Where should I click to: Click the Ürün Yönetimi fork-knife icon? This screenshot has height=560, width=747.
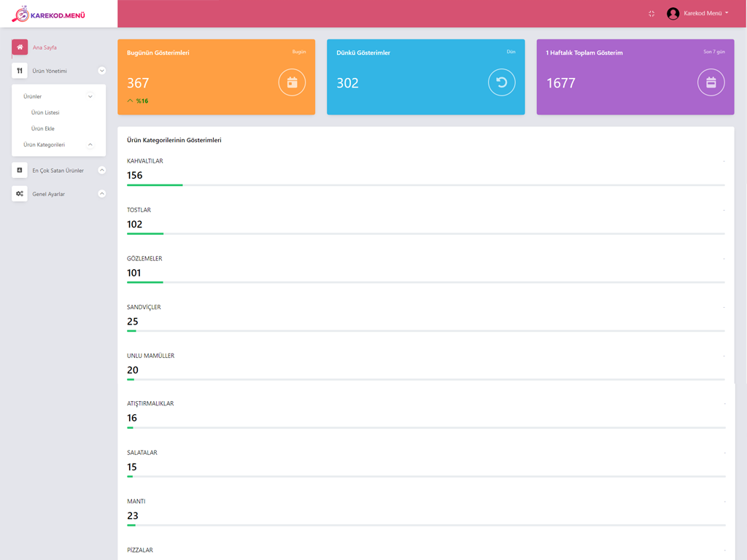coord(20,71)
